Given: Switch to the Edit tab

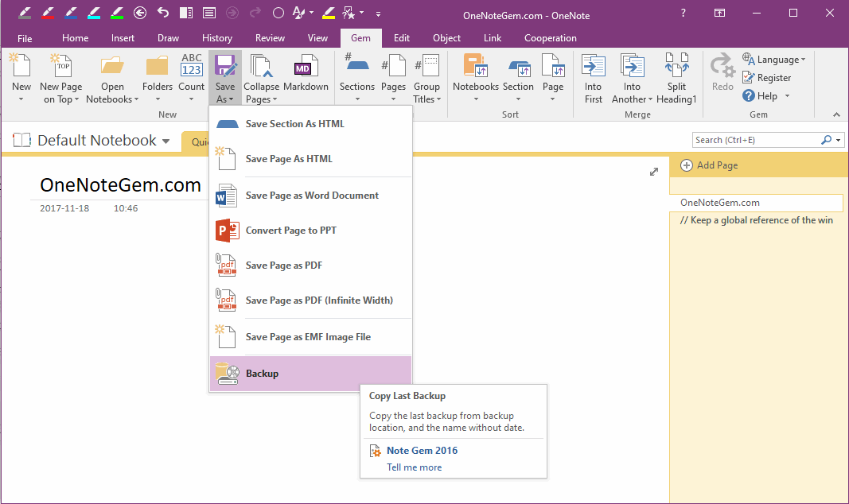Looking at the screenshot, I should point(402,38).
